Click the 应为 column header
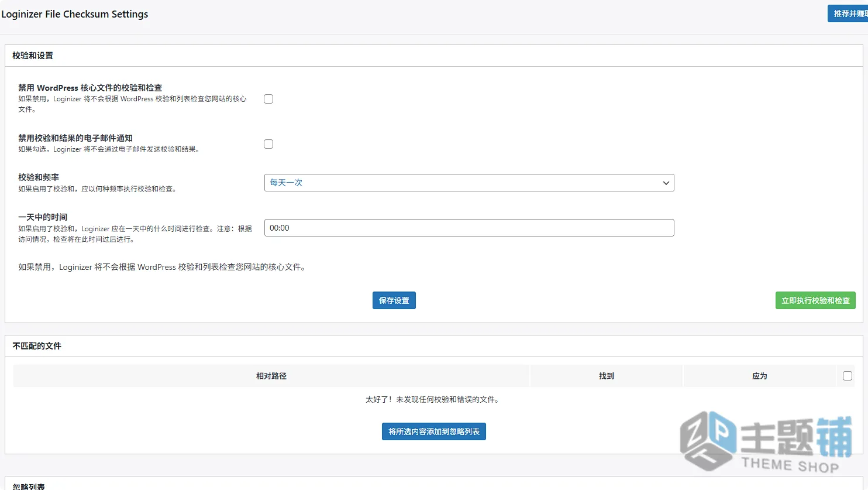Image resolution: width=868 pixels, height=490 pixels. pyautogui.click(x=760, y=376)
